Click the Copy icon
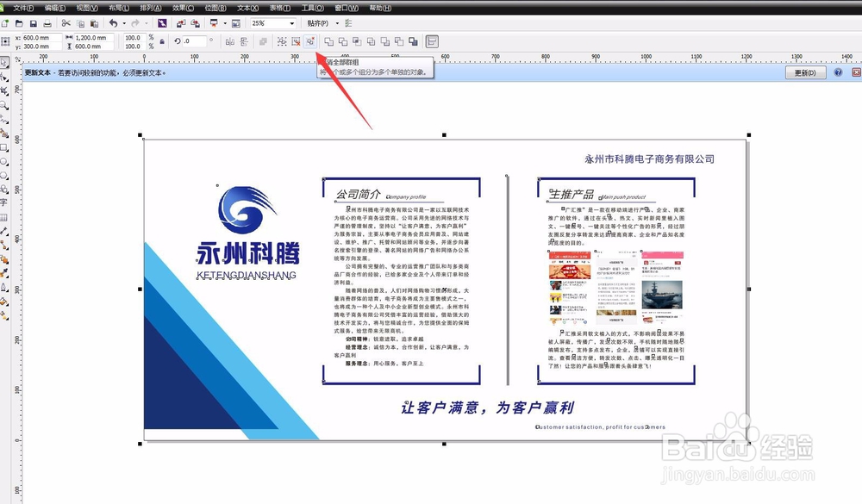The image size is (862, 504). (80, 23)
